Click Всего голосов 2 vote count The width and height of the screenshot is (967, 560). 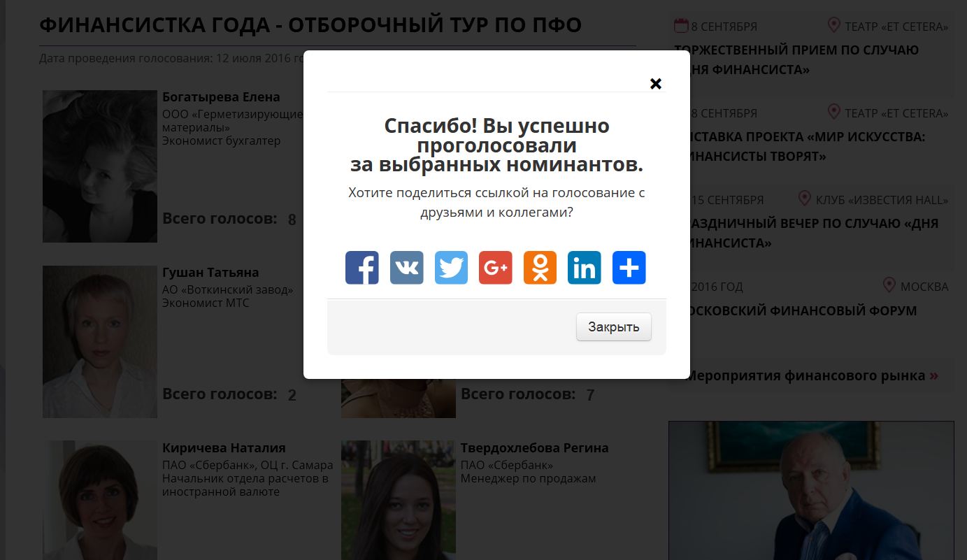click(229, 394)
